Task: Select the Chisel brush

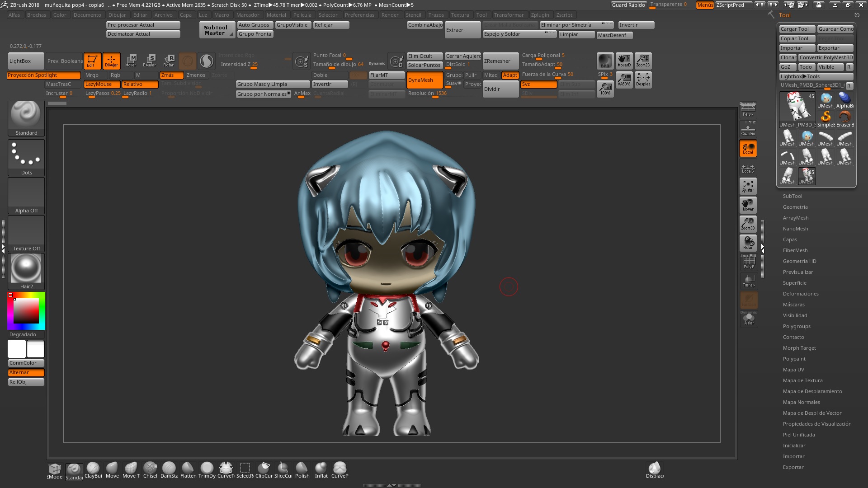Action: [150, 470]
